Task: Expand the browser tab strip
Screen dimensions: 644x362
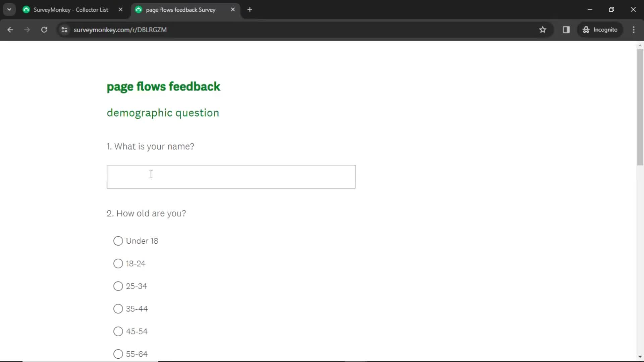Action: pos(9,9)
